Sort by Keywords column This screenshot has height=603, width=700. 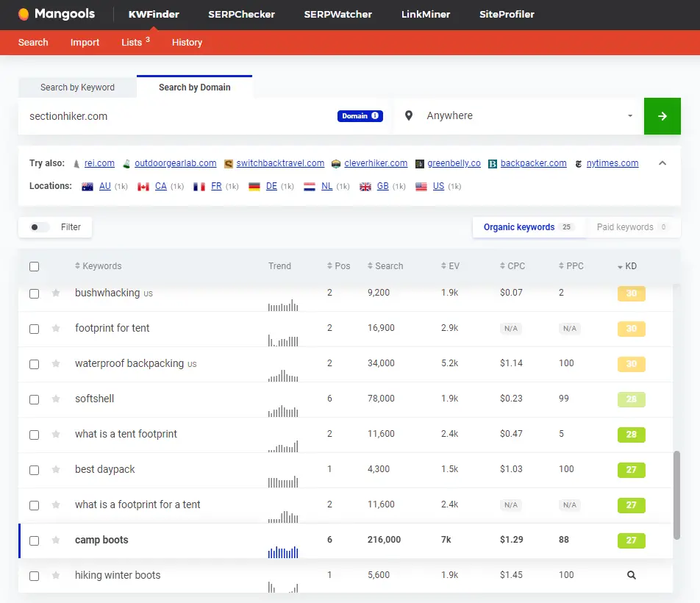[x=99, y=266]
